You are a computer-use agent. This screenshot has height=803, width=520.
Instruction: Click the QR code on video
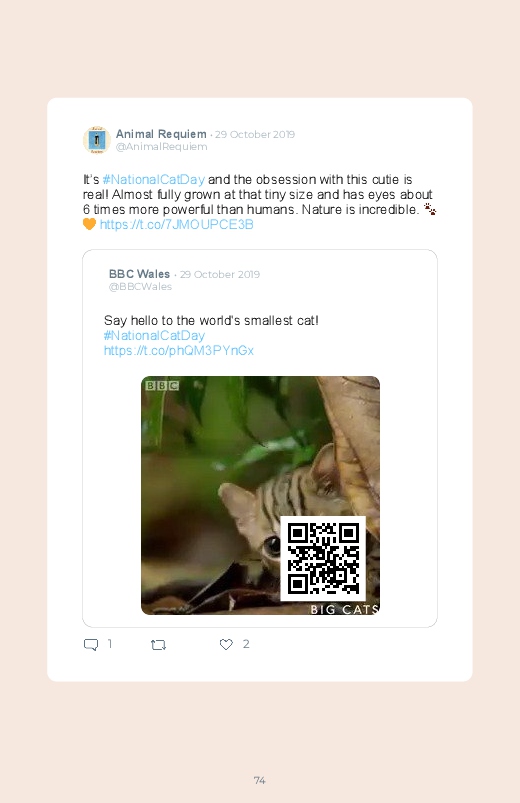pos(323,558)
